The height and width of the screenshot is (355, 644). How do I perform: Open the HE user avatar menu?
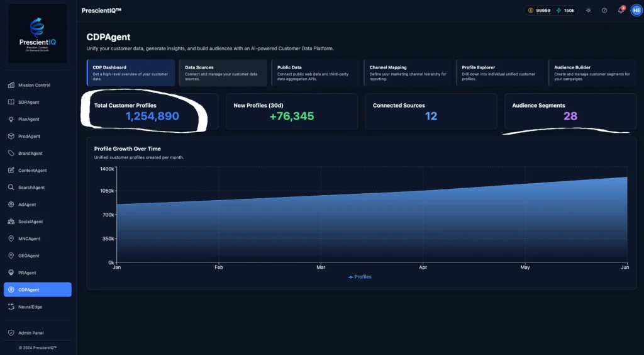point(636,10)
